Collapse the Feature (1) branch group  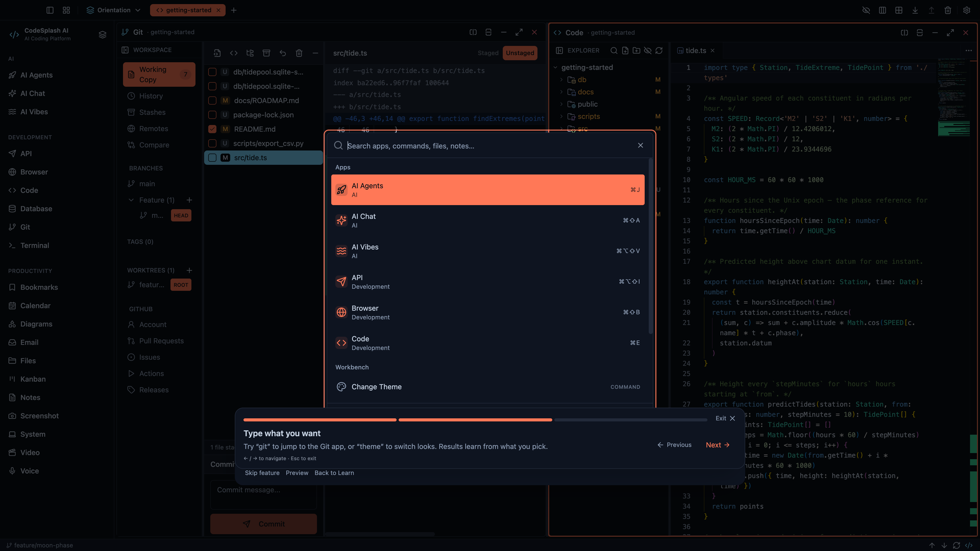tap(131, 200)
